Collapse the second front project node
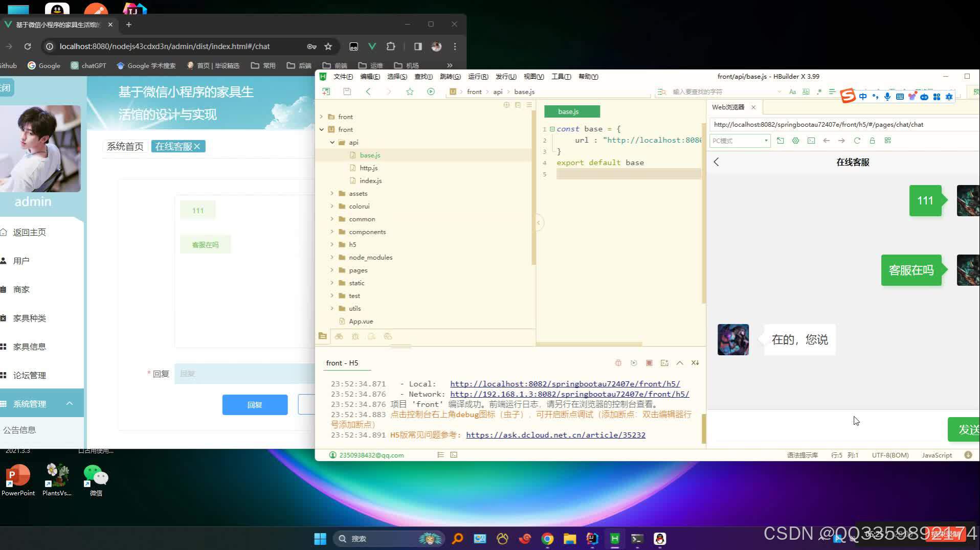The height and width of the screenshot is (550, 980). 321,130
